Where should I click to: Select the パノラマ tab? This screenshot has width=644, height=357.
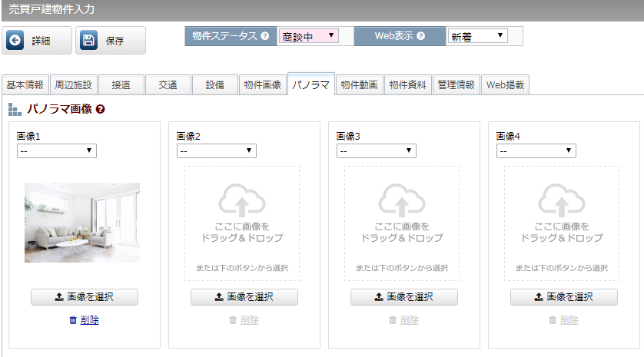pyautogui.click(x=311, y=84)
